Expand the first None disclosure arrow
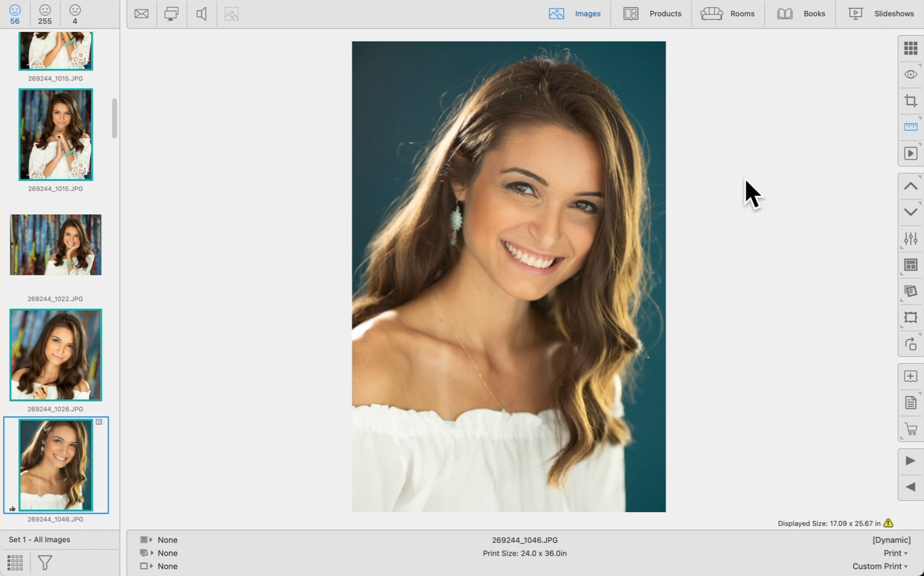 151,540
